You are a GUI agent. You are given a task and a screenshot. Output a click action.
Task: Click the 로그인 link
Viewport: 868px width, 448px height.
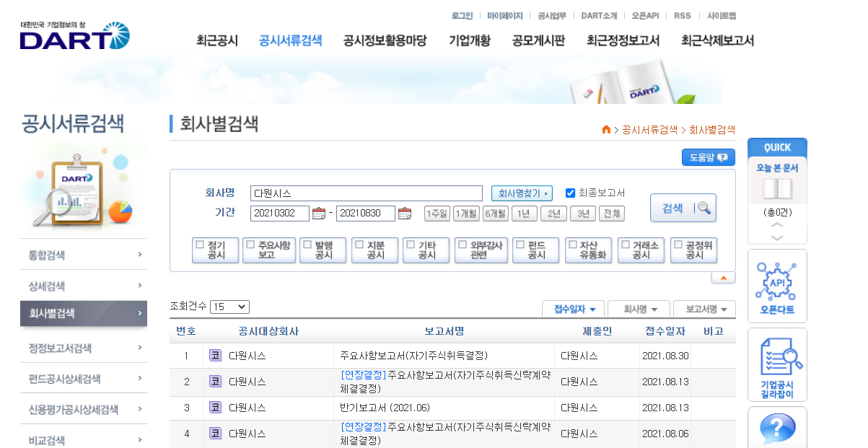(x=462, y=15)
